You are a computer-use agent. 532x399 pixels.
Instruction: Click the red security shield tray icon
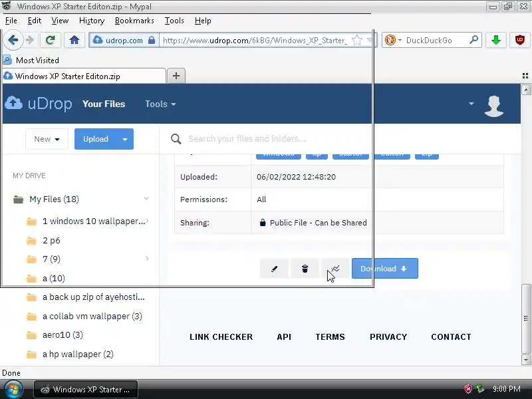click(x=468, y=389)
